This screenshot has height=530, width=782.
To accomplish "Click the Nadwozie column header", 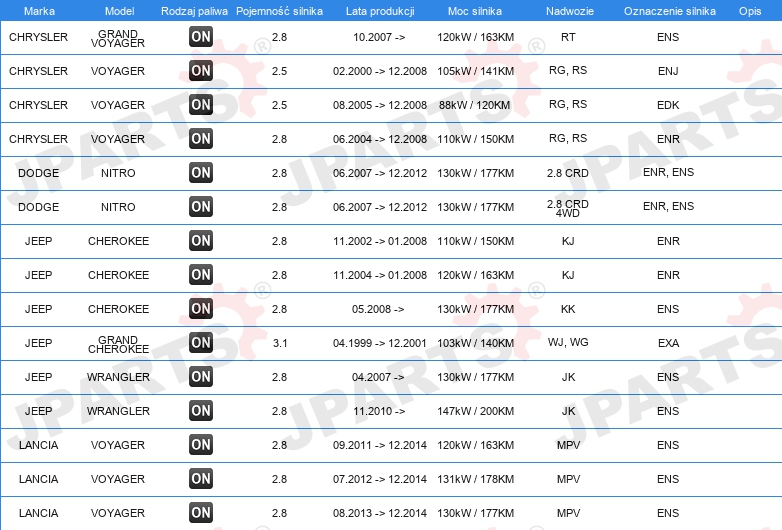I will point(570,11).
